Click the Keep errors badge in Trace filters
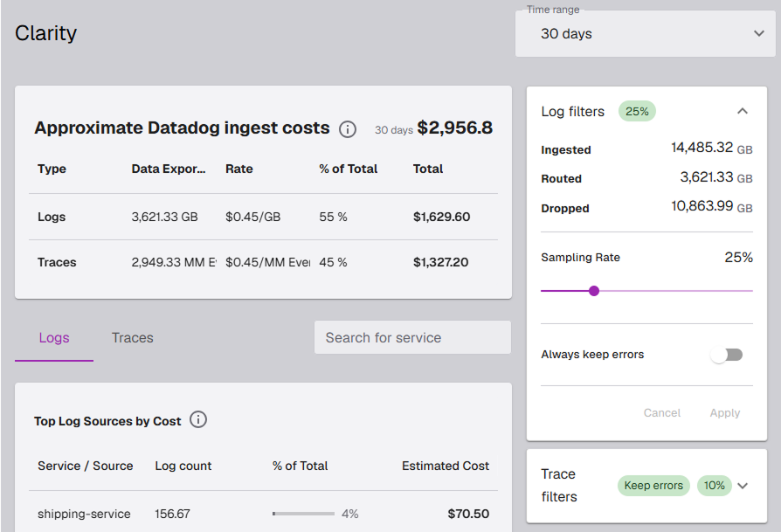 click(x=653, y=486)
